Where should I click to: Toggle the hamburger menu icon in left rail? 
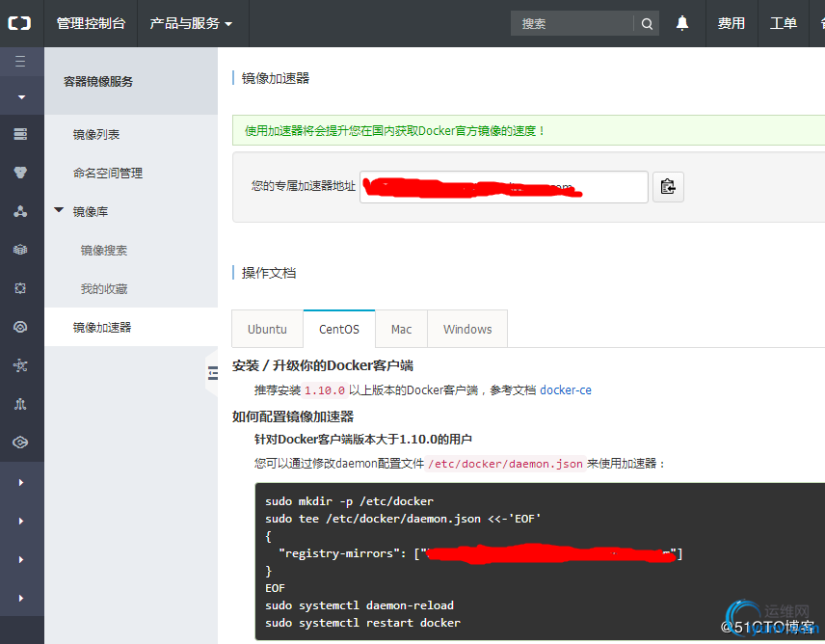[x=20, y=62]
